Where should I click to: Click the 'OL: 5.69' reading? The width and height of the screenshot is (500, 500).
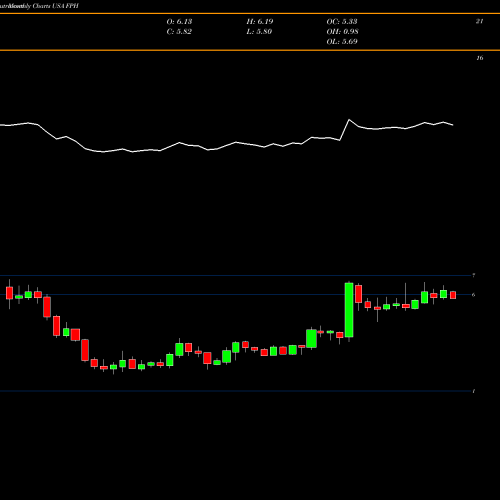point(342,41)
